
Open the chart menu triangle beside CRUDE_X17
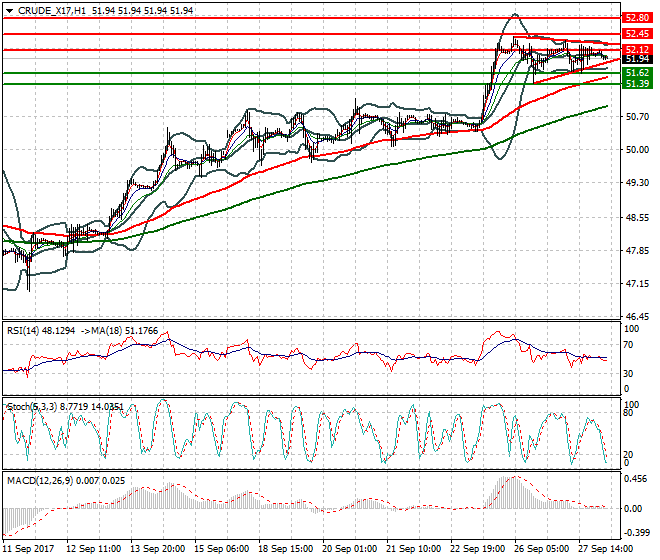10,11
